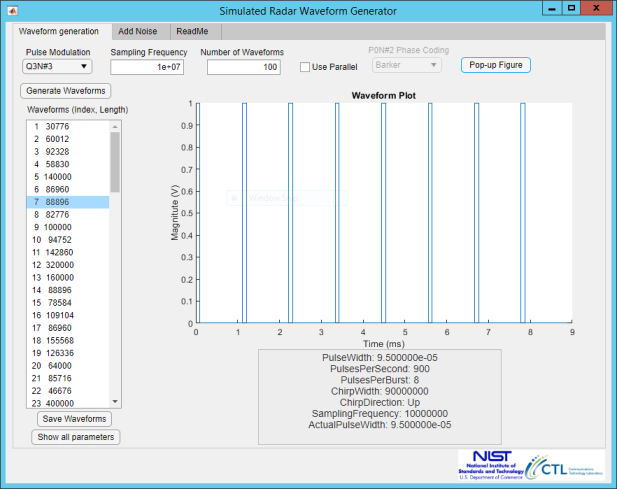The image size is (617, 489).
Task: Click the Save Waveforms button
Action: pyautogui.click(x=74, y=419)
